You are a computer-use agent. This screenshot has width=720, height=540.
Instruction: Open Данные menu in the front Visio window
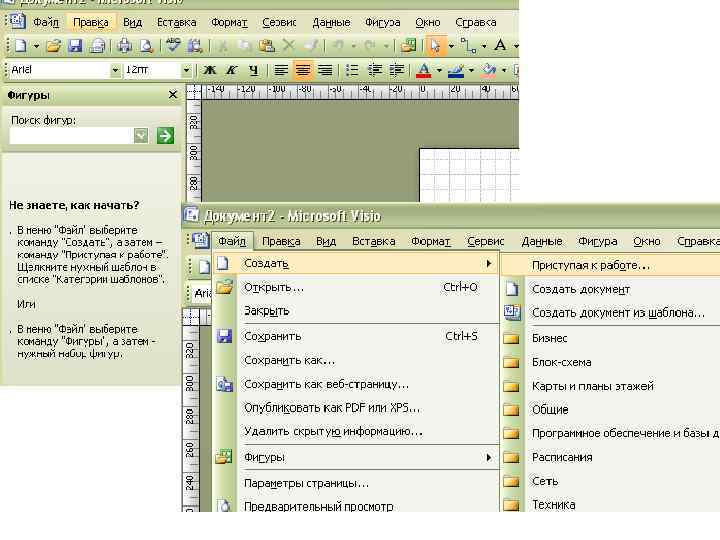[x=541, y=241]
